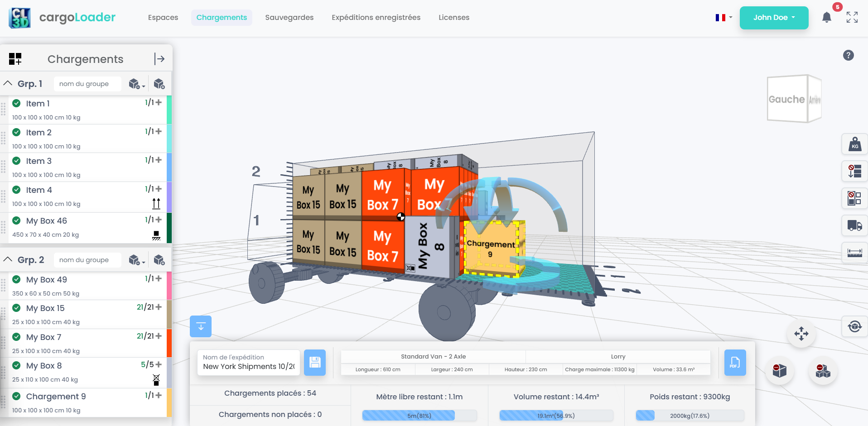This screenshot has height=426, width=868.
Task: Click the ruler measurement icon
Action: point(854,253)
